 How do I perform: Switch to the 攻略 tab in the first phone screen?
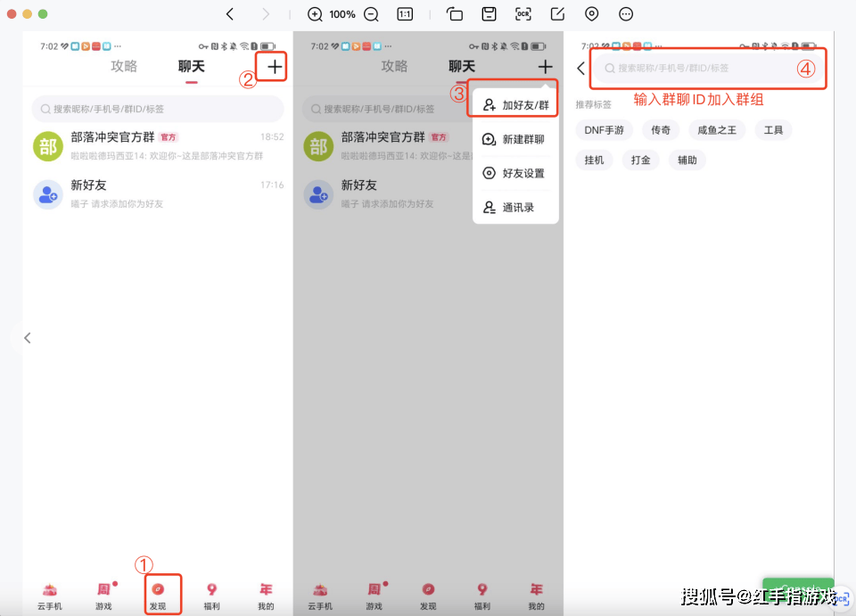point(124,66)
